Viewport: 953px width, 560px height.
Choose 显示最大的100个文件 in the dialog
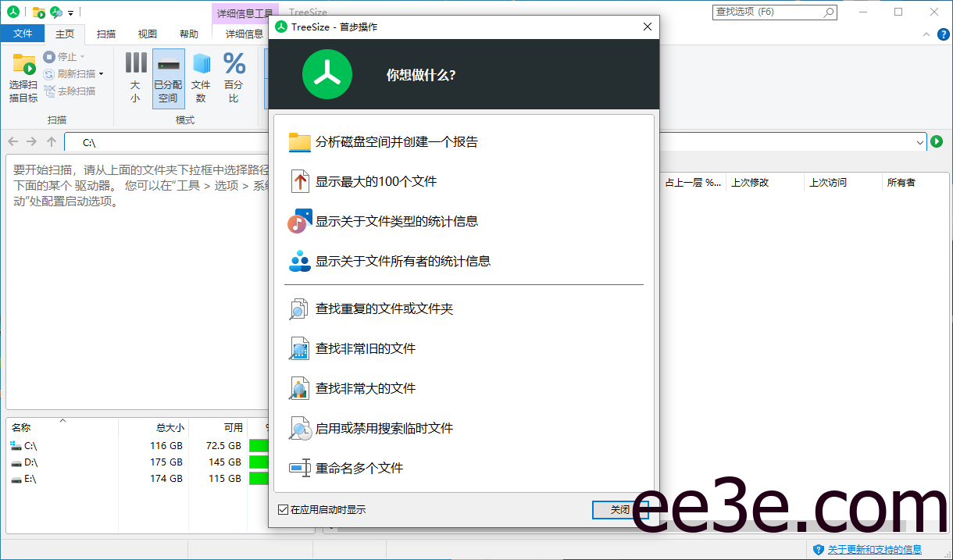point(375,182)
